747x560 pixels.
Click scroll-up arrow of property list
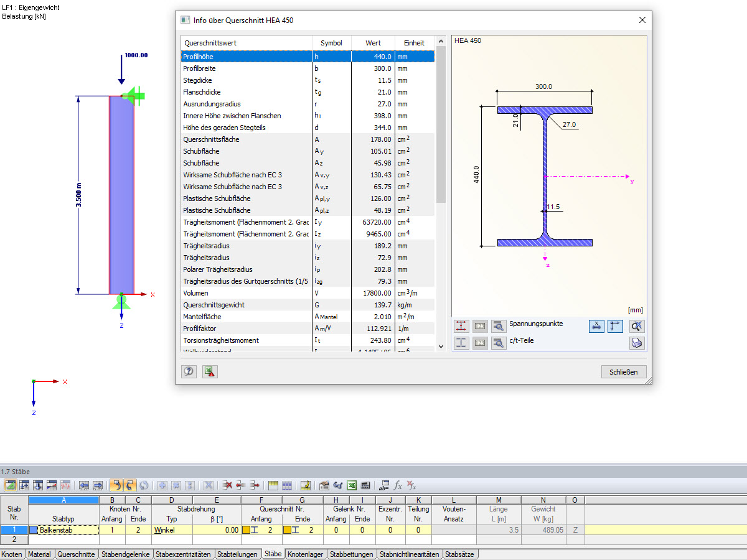(441, 42)
